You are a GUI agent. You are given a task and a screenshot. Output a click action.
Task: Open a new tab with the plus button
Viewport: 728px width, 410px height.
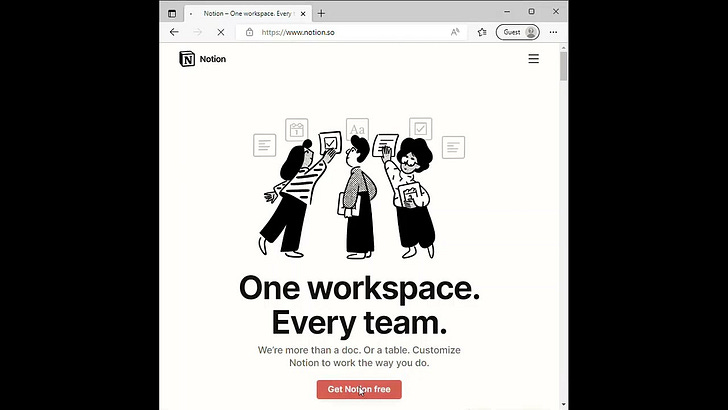click(321, 13)
